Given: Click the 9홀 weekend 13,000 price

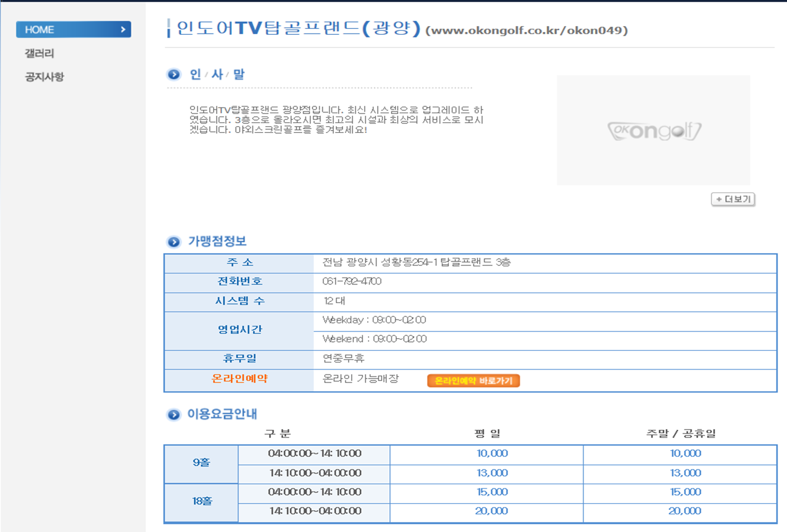Looking at the screenshot, I should 685,473.
